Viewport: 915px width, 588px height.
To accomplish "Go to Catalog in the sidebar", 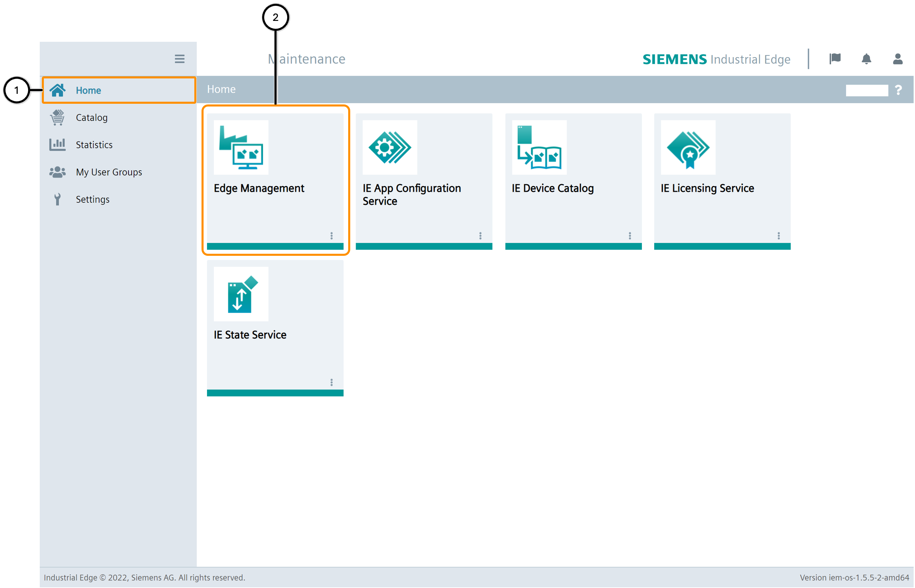I will coord(92,117).
